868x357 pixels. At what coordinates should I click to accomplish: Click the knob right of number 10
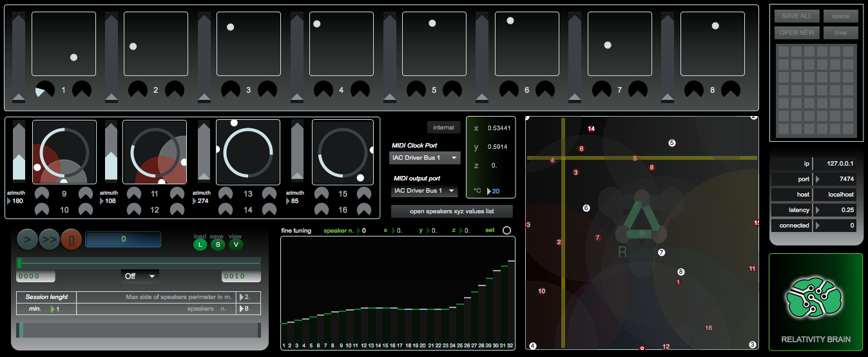click(86, 209)
